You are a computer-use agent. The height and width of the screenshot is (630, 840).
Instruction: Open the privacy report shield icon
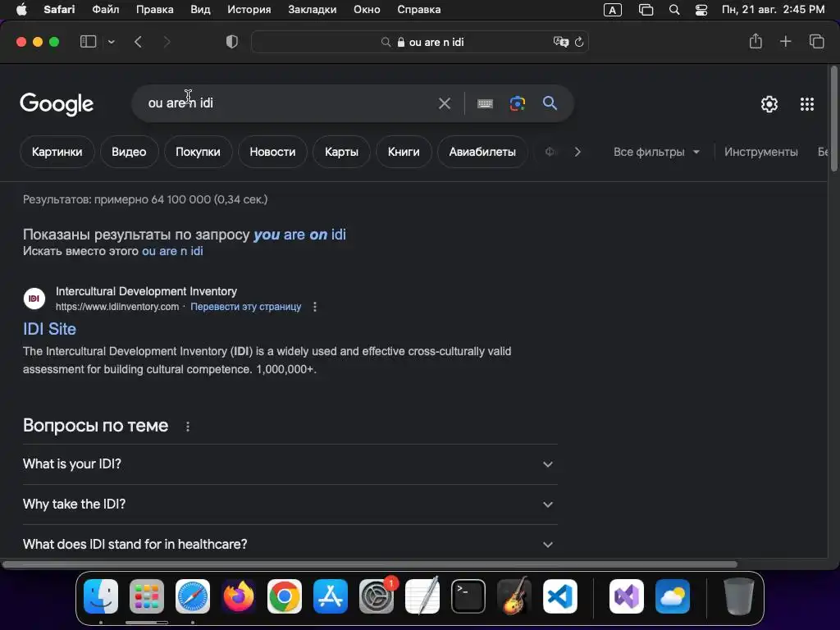[232, 42]
